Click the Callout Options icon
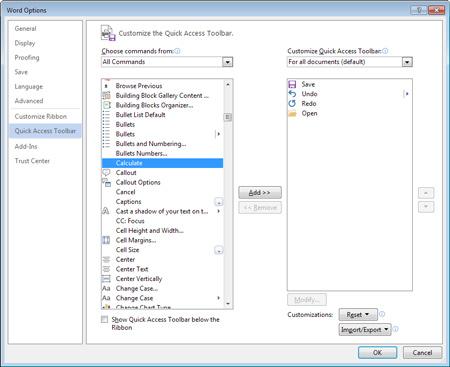The width and height of the screenshot is (450, 367). point(106,182)
